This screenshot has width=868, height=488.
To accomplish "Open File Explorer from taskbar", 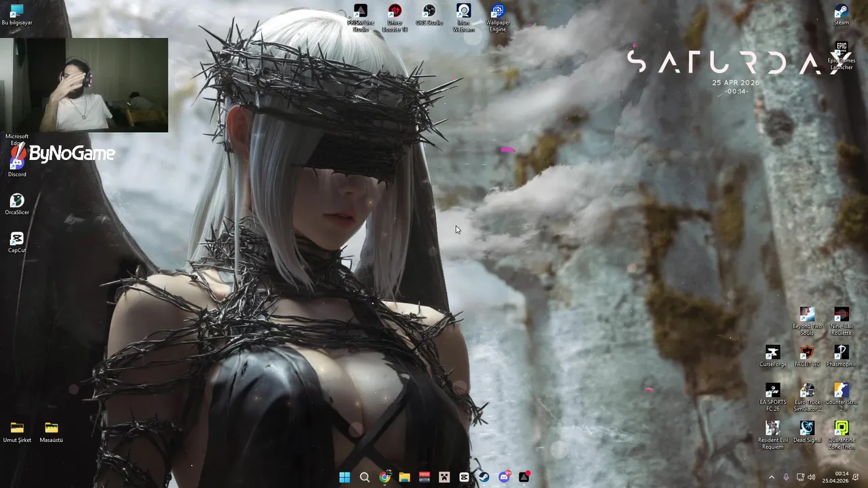I will (x=404, y=477).
